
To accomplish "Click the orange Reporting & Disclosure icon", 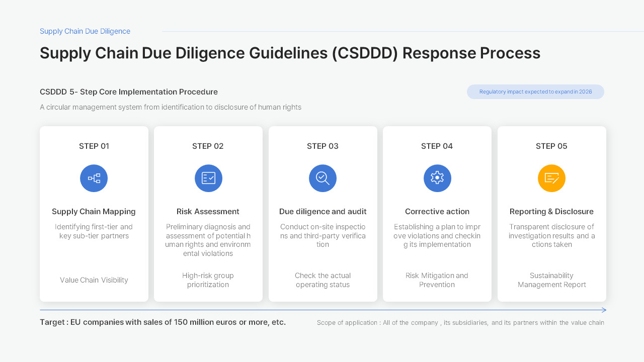I will [551, 178].
